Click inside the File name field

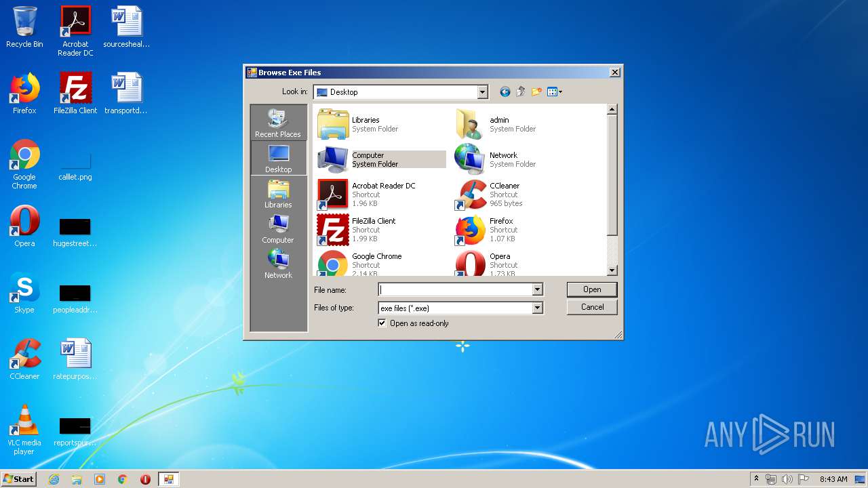click(455, 289)
